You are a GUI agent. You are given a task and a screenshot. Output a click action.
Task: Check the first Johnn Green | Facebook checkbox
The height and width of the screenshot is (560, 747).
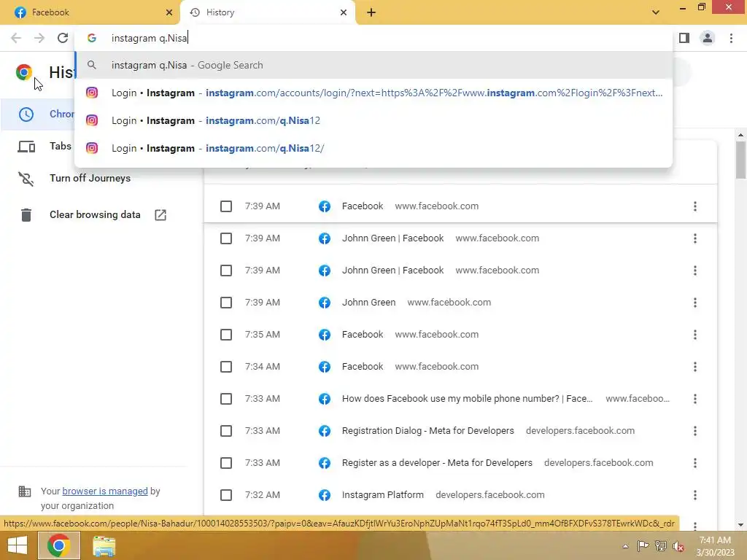[226, 238]
